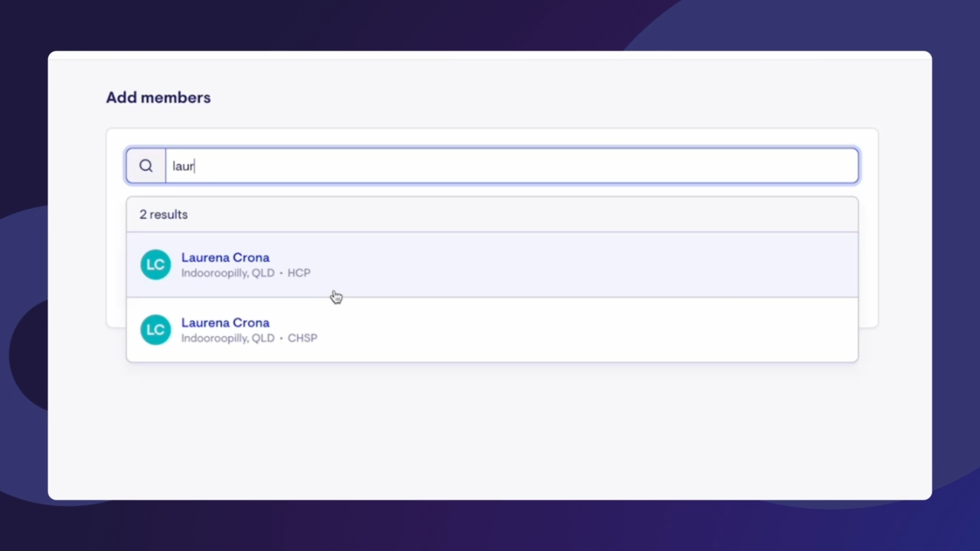980x551 pixels.
Task: Click the 'Add members' heading
Action: 158,98
